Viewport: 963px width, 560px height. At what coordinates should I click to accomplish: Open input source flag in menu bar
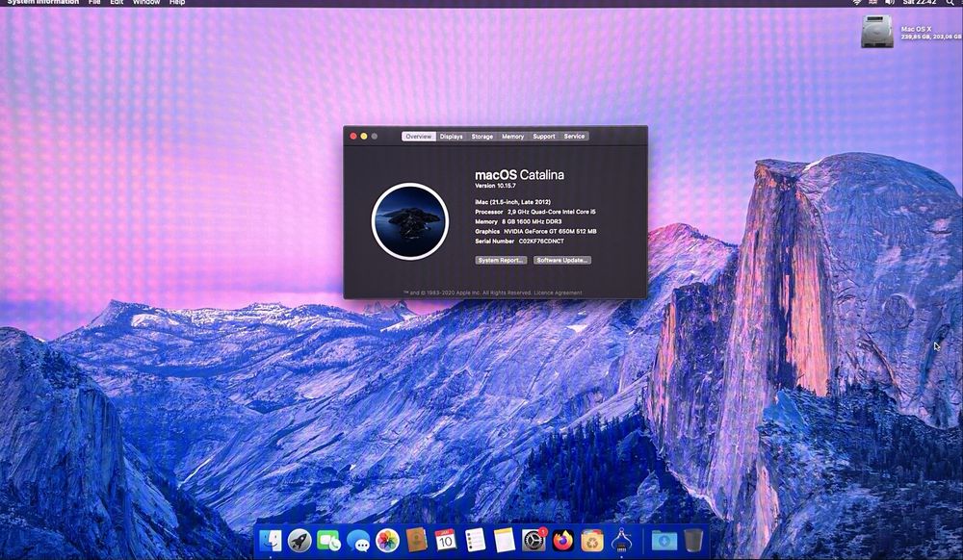click(872, 3)
